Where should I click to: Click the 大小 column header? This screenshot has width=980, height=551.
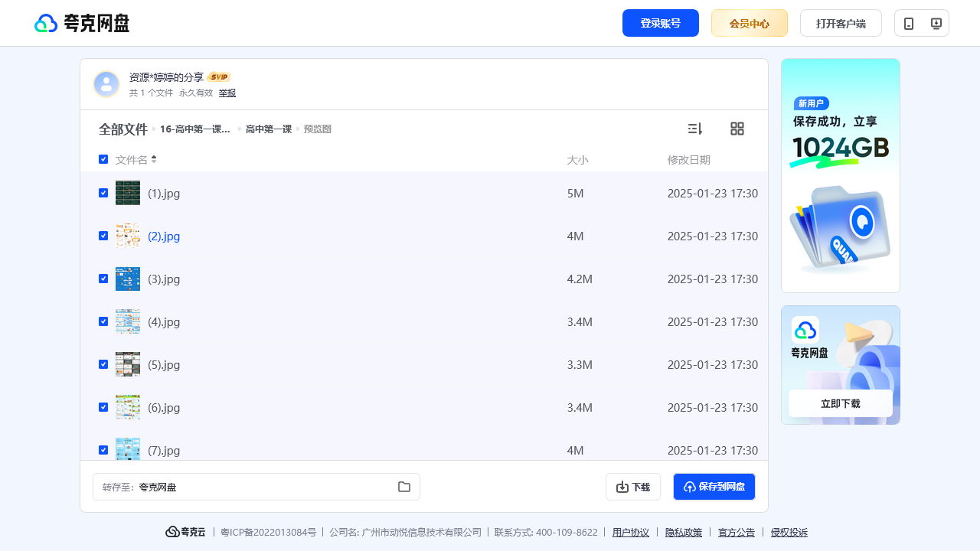coord(577,160)
